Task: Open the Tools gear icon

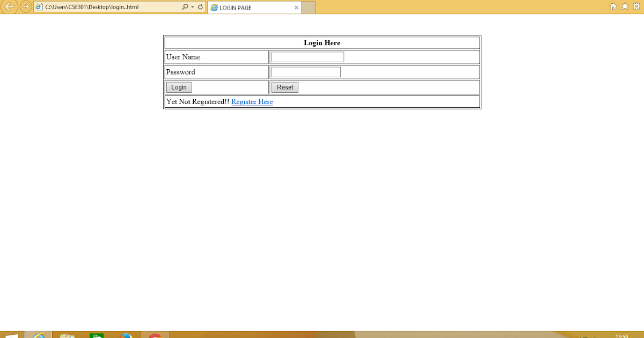Action: 636,7
